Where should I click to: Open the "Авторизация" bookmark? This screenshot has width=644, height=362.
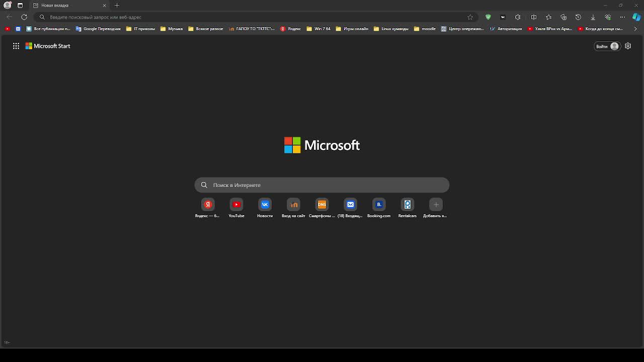coord(506,29)
